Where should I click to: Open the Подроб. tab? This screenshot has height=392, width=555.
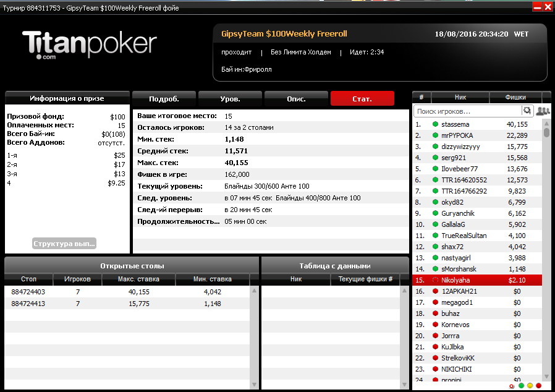[164, 99]
